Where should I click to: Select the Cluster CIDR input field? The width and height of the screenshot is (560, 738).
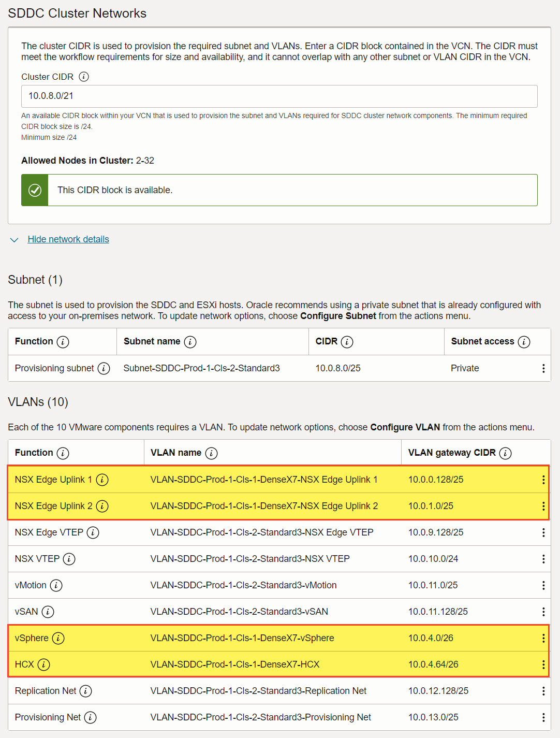tap(279, 96)
